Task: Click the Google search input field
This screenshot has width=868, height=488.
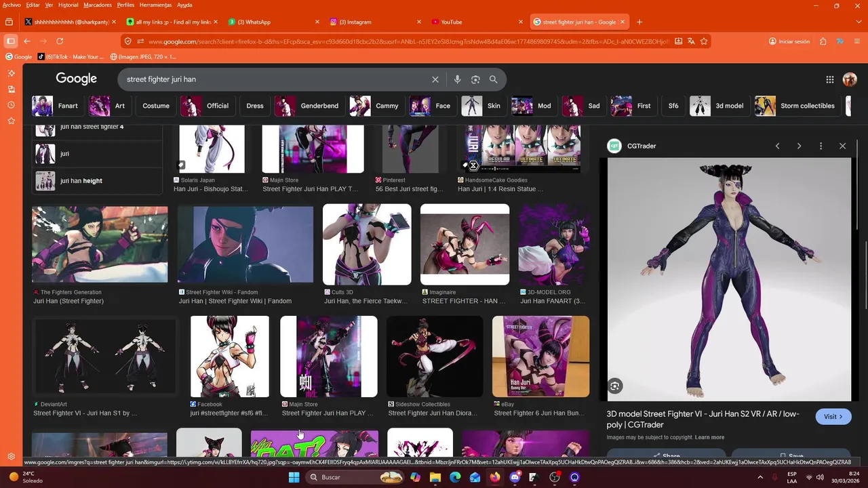Action: click(275, 79)
